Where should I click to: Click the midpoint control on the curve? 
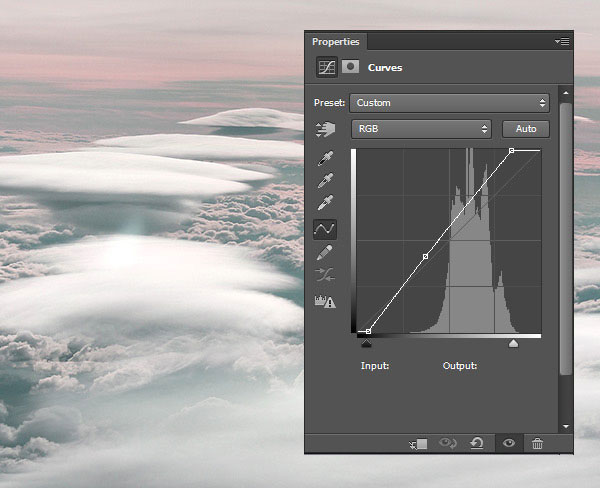[x=425, y=257]
